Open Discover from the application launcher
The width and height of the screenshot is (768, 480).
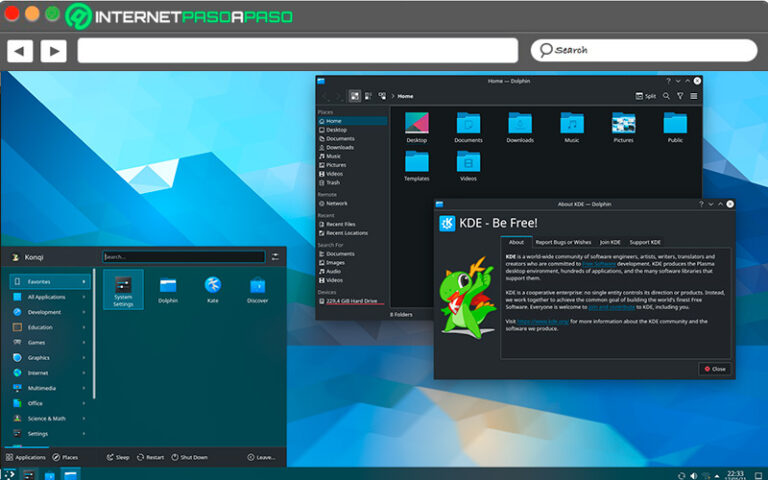(257, 287)
